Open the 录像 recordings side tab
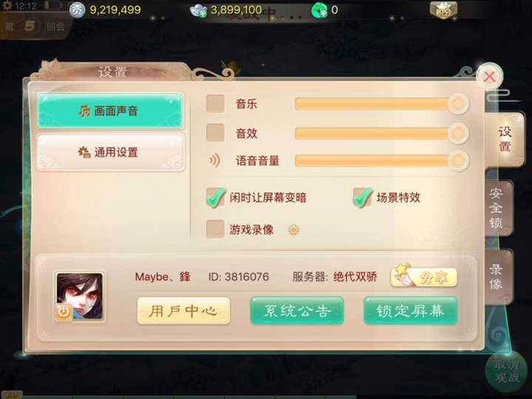The image size is (532, 399). [x=497, y=277]
